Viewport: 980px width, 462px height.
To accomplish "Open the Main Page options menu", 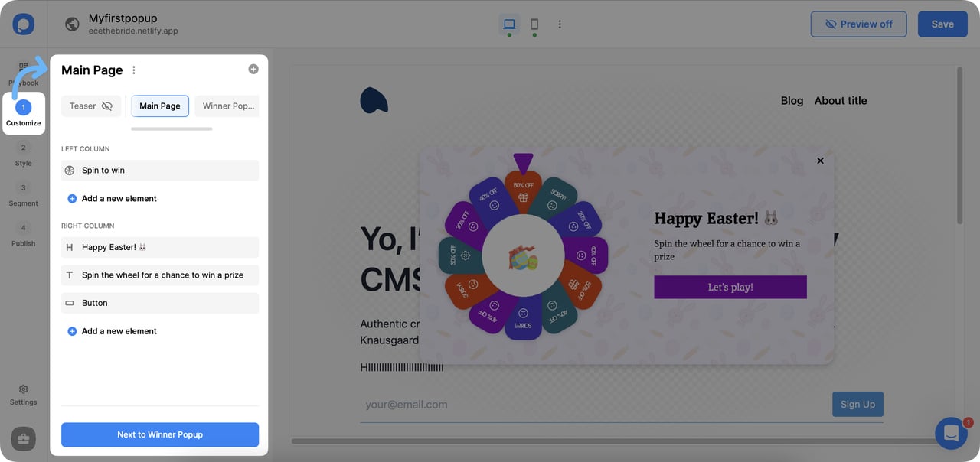I will tap(133, 70).
